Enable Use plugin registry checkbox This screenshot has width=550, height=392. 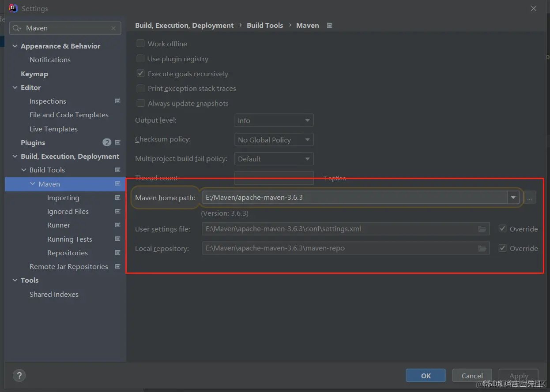[140, 59]
